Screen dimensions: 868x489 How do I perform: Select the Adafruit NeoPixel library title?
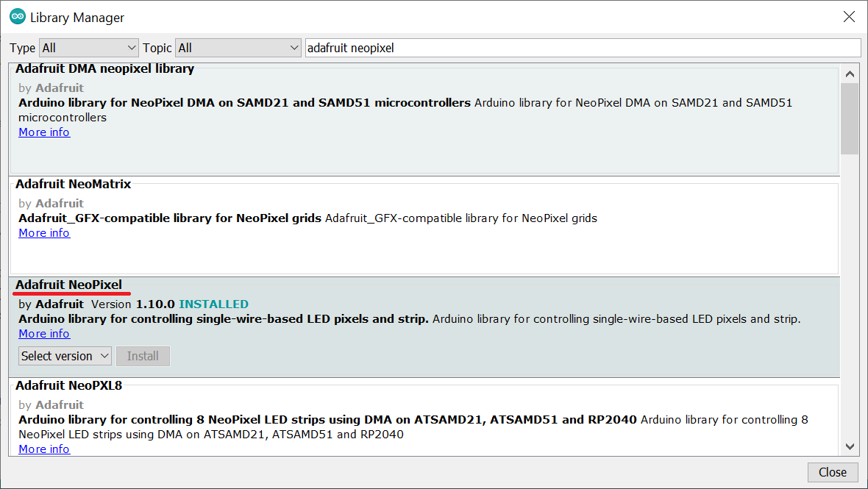[68, 285]
